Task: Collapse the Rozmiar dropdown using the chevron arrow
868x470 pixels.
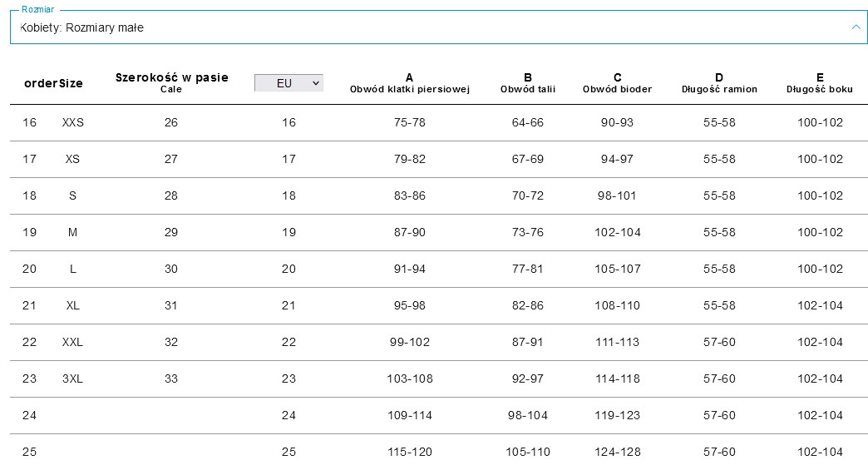Action: pyautogui.click(x=856, y=27)
